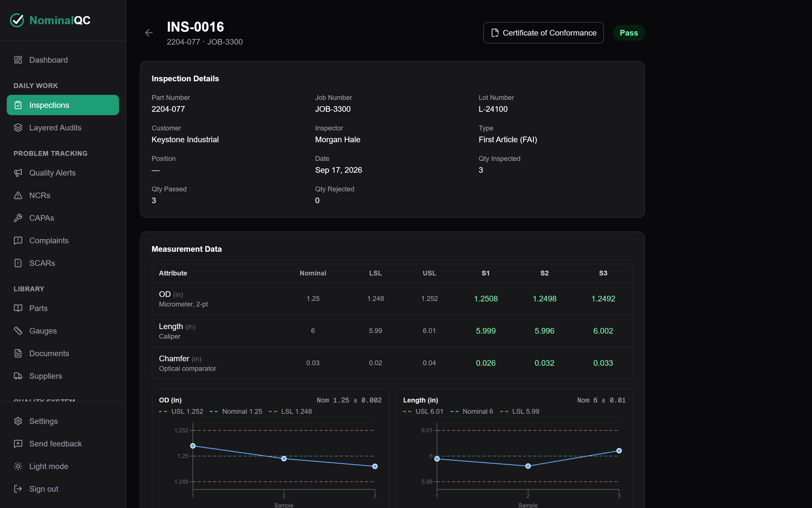Click the Length S1 value 5.999
812x508 pixels.
486,331
